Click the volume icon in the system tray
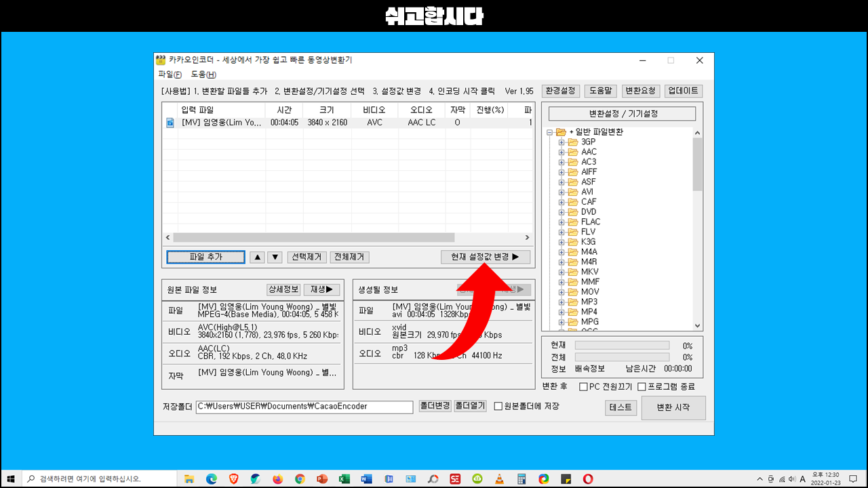The width and height of the screenshot is (868, 488). (791, 479)
